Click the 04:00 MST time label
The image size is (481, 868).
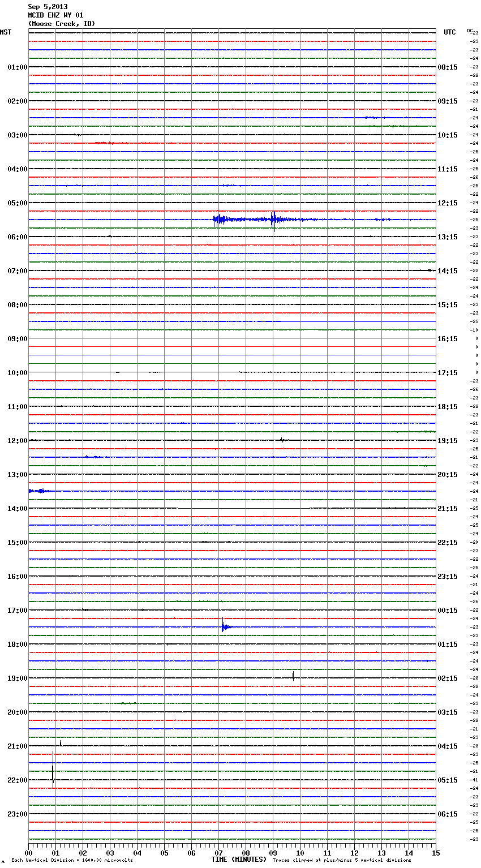click(17, 169)
